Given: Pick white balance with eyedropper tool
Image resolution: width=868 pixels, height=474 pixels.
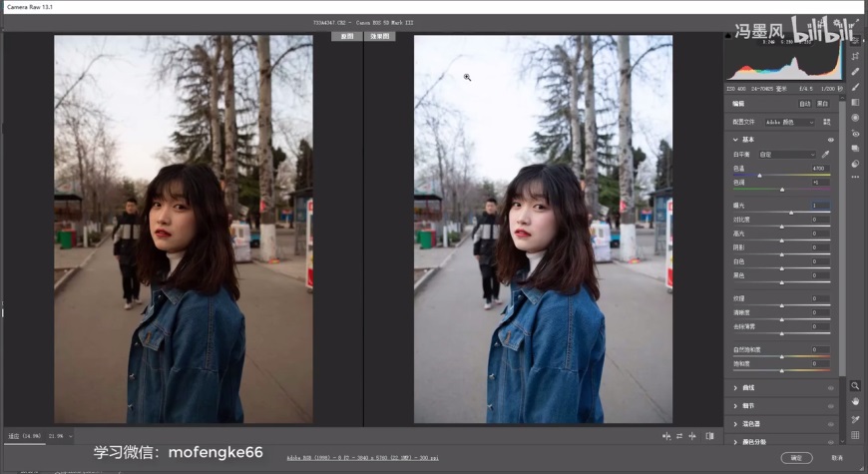Looking at the screenshot, I should pos(825,154).
